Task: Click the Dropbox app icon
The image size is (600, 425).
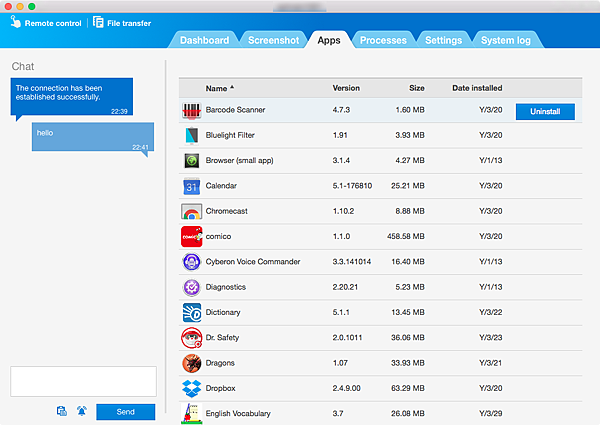Action: 191,389
